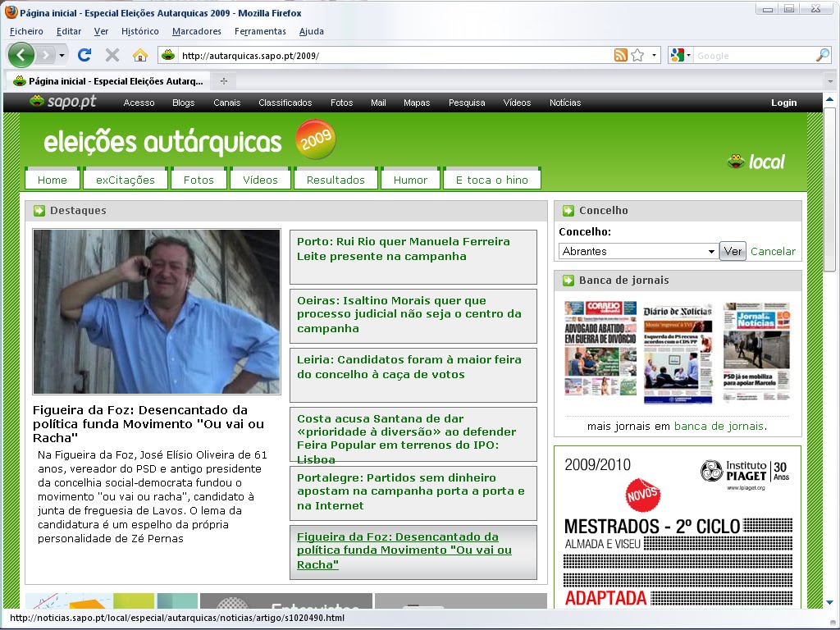Select the Humor tab

(410, 180)
